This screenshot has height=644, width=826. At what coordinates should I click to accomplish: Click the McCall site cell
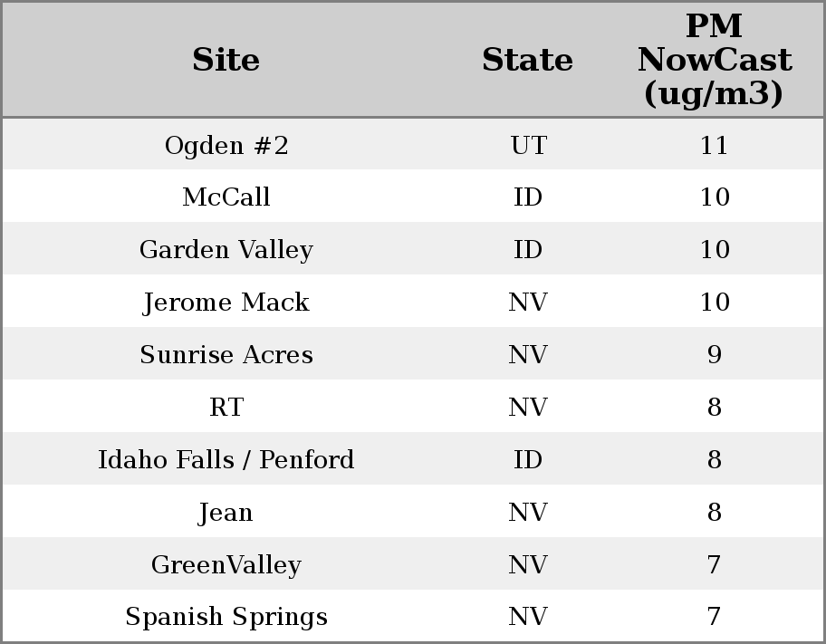(x=226, y=197)
